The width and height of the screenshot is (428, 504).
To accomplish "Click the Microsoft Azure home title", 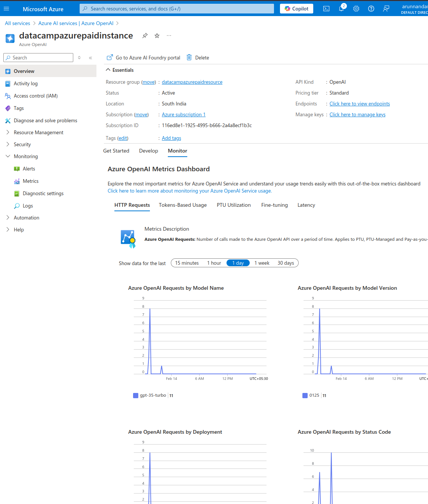I will coord(43,9).
